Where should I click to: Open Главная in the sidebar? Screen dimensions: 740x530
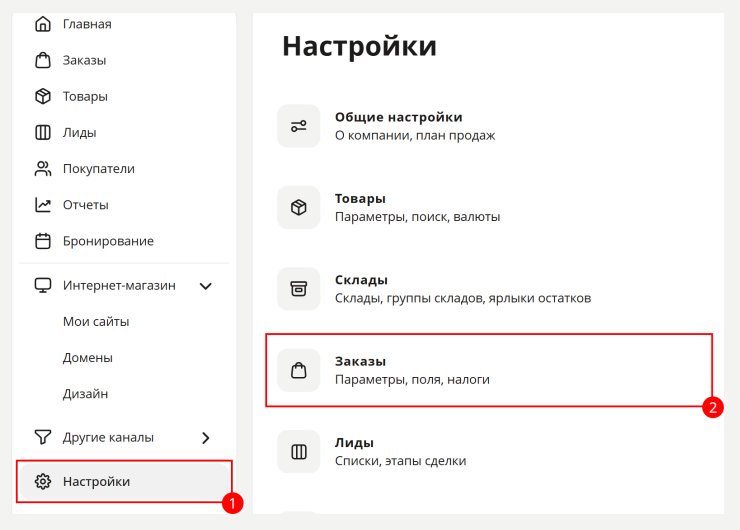[x=87, y=24]
